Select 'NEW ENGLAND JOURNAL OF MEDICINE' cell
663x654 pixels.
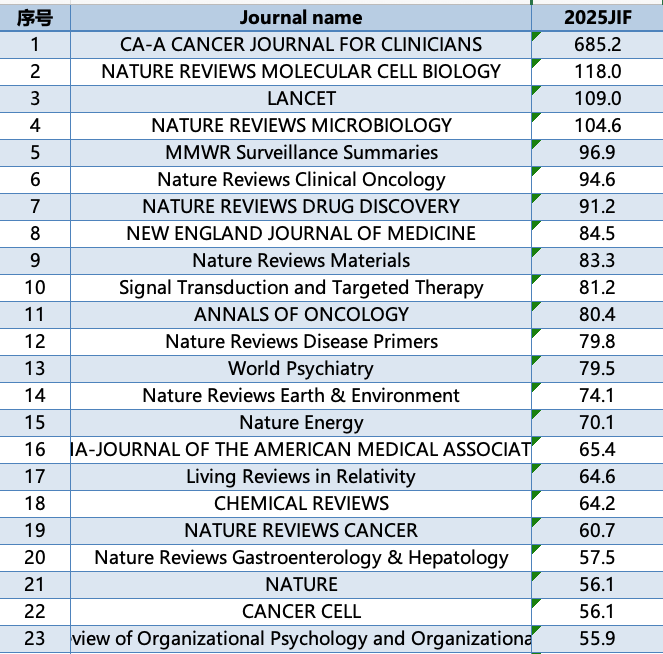301,233
